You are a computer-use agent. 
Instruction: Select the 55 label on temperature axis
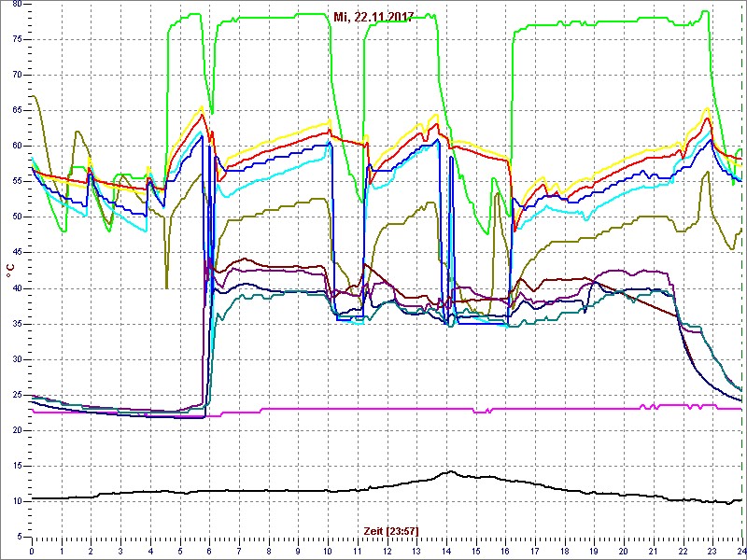click(x=16, y=182)
